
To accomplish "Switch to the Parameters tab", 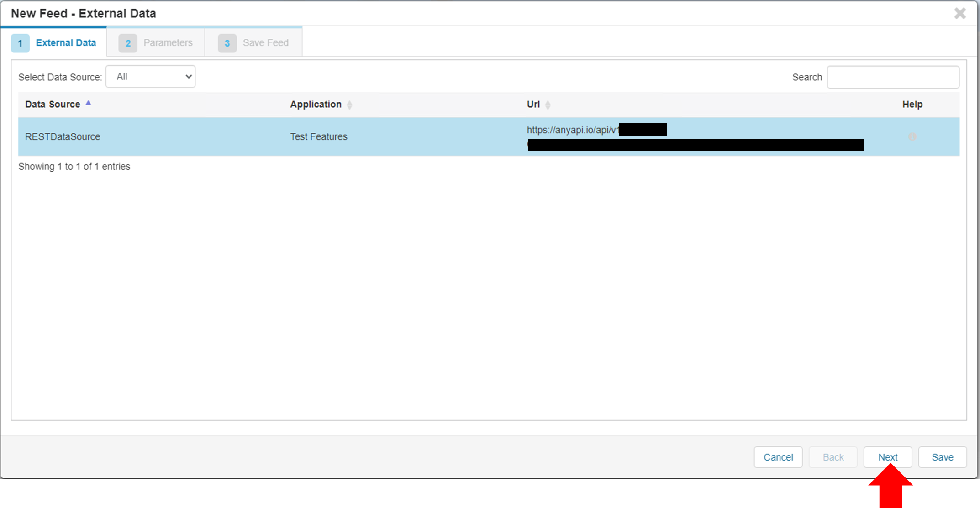I will (x=168, y=42).
